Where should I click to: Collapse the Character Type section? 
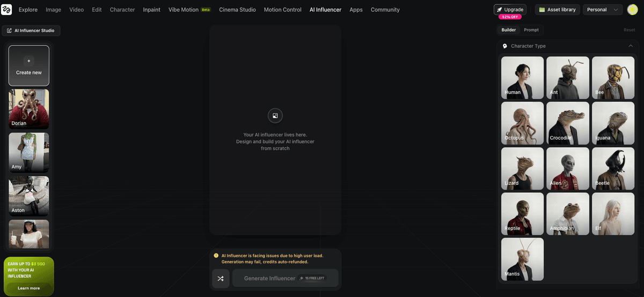click(631, 46)
